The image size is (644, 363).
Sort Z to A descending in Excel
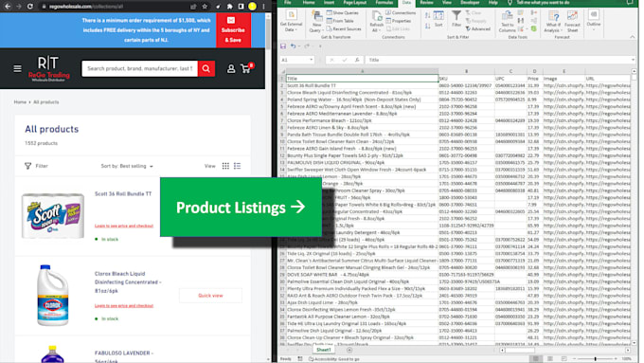coord(427,26)
